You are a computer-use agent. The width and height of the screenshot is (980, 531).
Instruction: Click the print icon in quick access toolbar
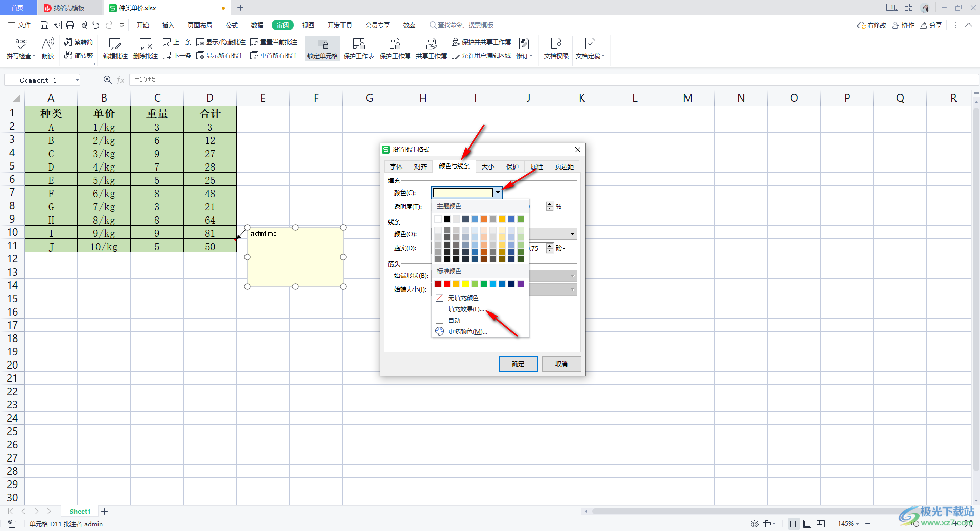[70, 25]
